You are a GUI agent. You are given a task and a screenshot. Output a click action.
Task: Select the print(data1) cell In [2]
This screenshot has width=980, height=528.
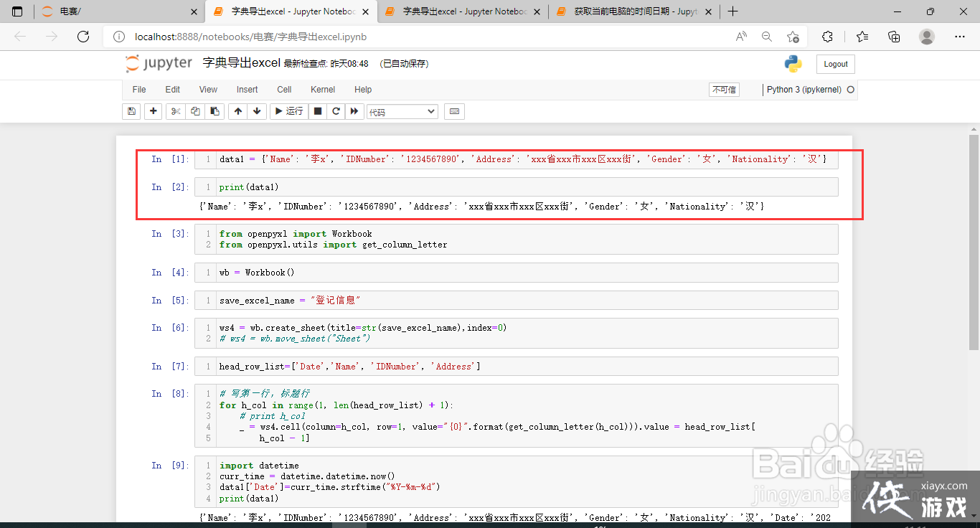pyautogui.click(x=516, y=187)
